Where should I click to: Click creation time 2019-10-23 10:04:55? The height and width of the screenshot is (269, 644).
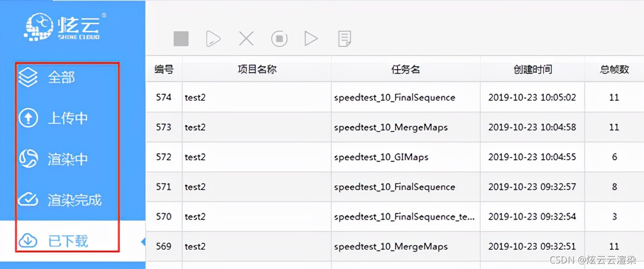pos(532,157)
